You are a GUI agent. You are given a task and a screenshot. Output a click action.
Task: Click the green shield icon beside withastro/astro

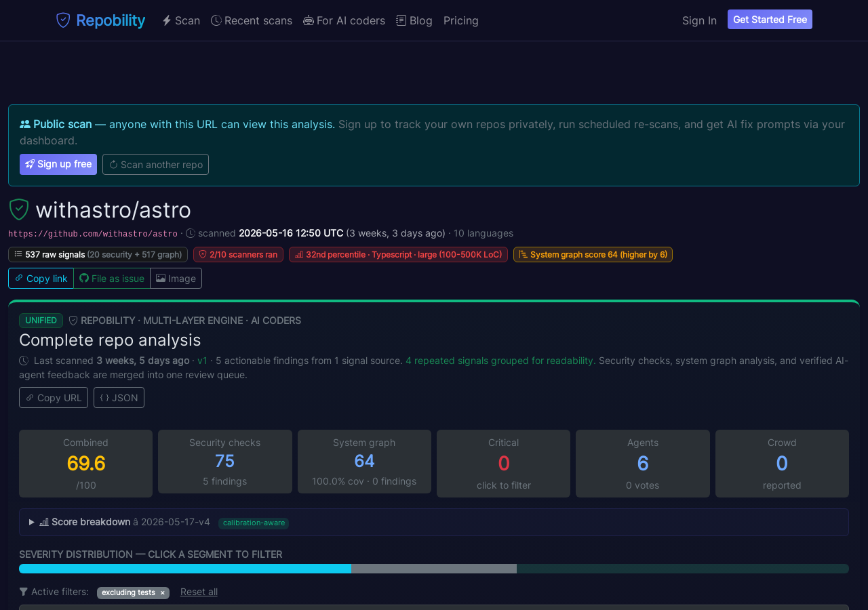[19, 209]
